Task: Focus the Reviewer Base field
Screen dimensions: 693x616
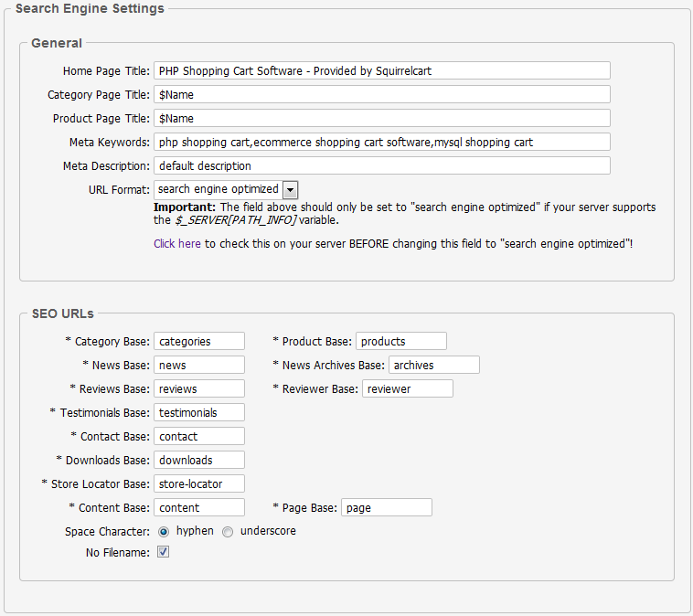Action: pyautogui.click(x=407, y=388)
